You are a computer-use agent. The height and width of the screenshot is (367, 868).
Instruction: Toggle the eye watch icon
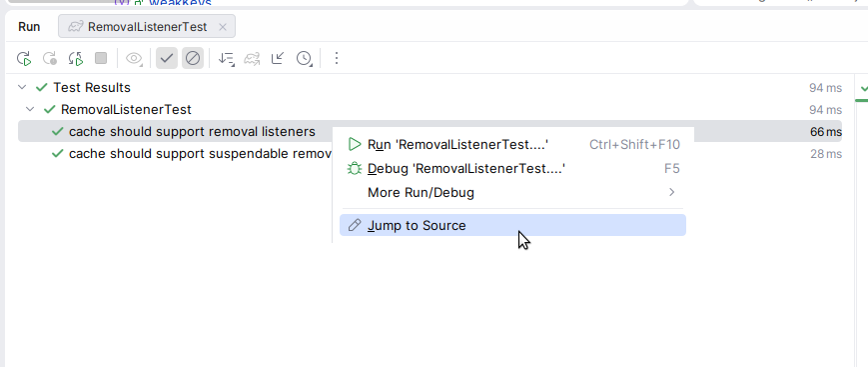[x=134, y=58]
